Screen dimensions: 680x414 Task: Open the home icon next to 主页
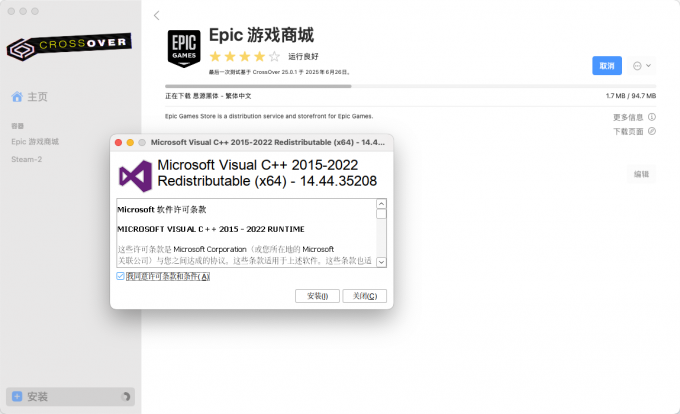17,97
